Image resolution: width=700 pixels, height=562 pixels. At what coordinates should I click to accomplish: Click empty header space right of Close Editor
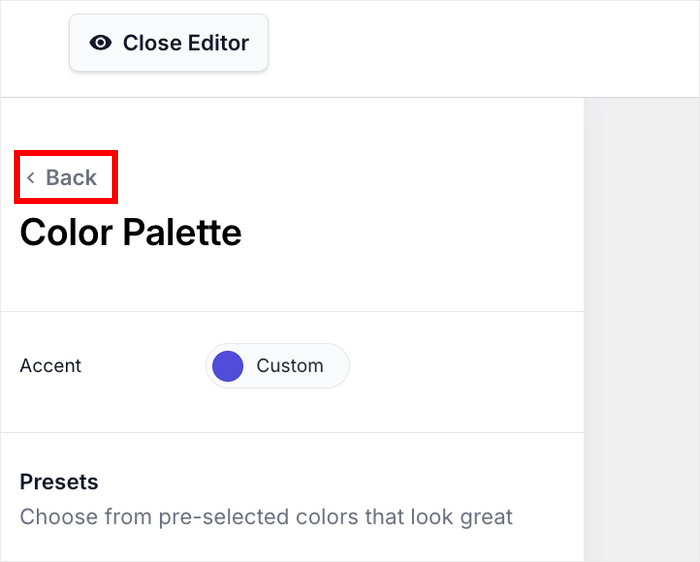pyautogui.click(x=480, y=45)
